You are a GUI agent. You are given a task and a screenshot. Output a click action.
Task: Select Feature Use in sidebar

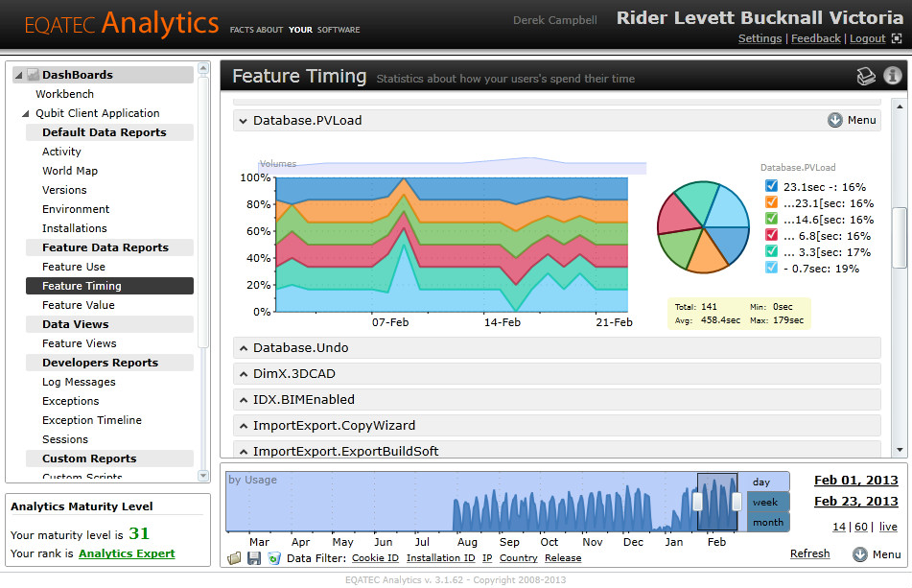(74, 267)
